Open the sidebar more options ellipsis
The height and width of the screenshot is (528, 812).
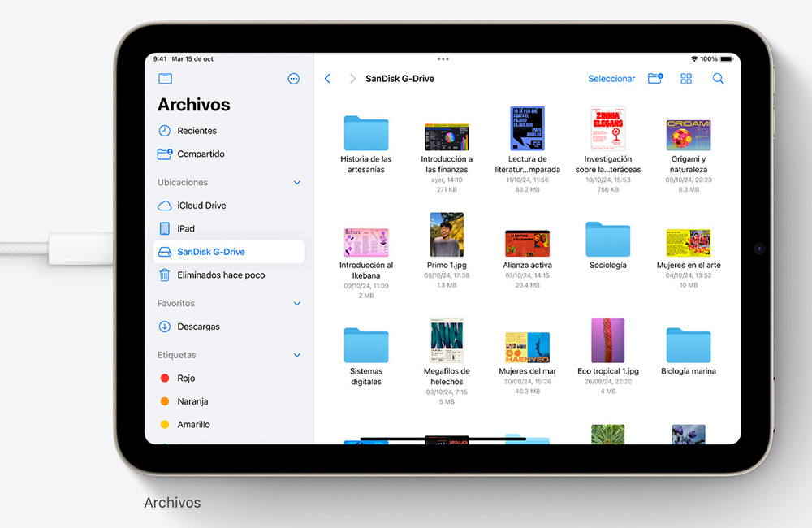pyautogui.click(x=294, y=79)
